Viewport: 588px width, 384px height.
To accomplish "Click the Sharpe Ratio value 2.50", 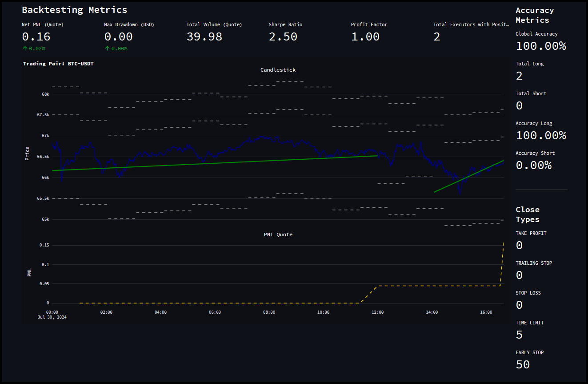I will [286, 37].
